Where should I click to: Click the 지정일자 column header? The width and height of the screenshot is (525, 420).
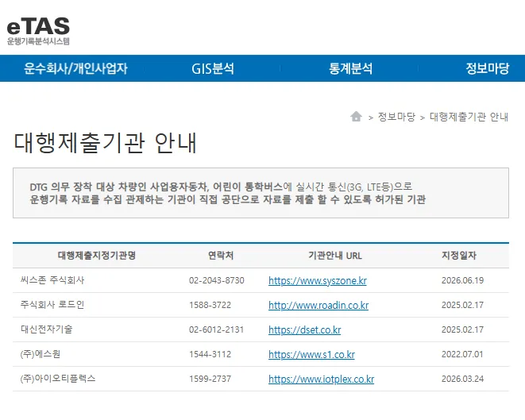[x=459, y=256]
